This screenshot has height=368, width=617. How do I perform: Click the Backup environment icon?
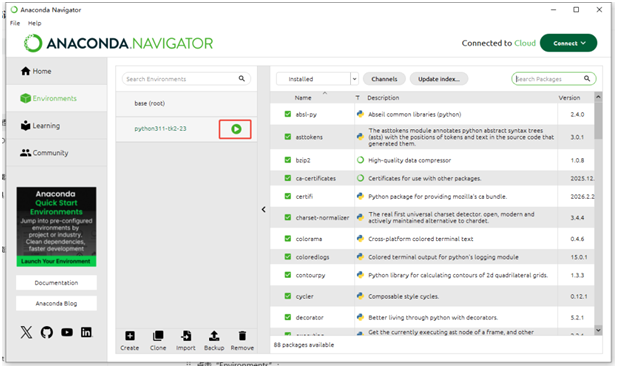click(x=214, y=336)
